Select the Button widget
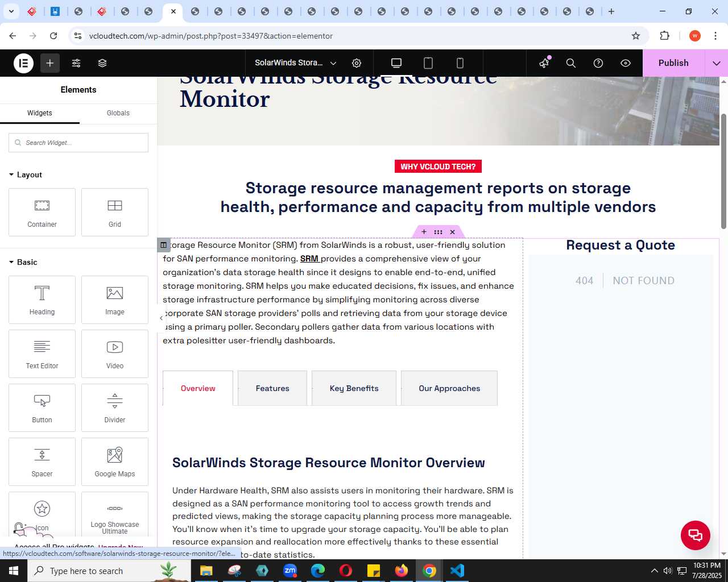 (42, 408)
